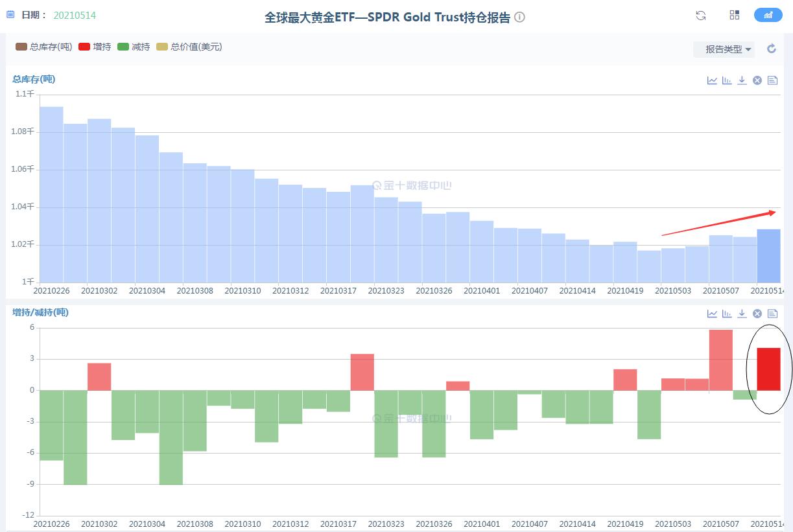Download the 总库存 chart image
This screenshot has height=532, width=793.
pos(742,80)
